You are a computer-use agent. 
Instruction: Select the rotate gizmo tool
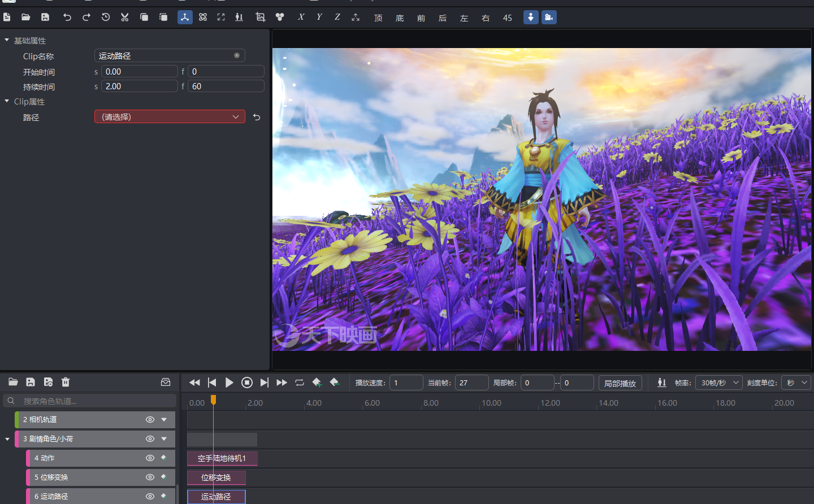click(x=203, y=18)
